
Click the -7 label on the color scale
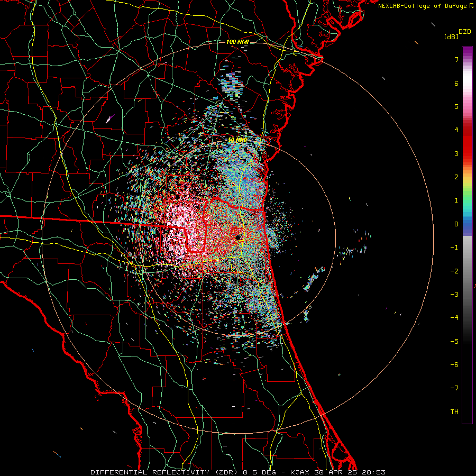[454, 388]
